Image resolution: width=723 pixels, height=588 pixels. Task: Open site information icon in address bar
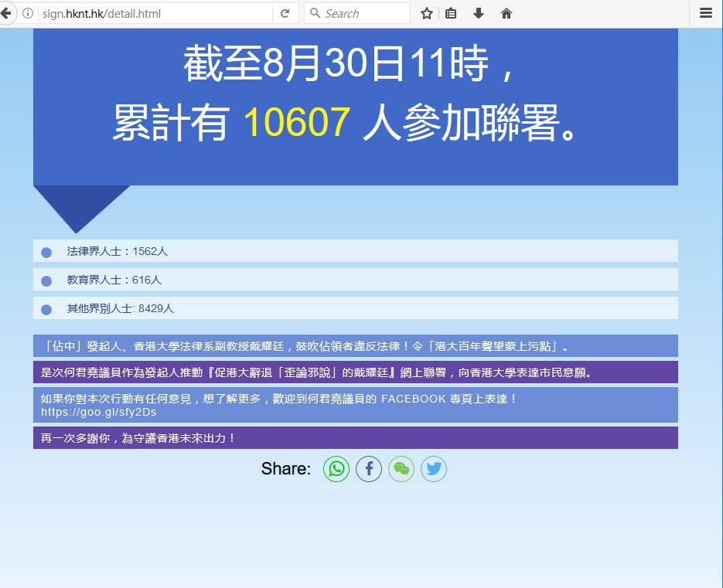coord(28,13)
